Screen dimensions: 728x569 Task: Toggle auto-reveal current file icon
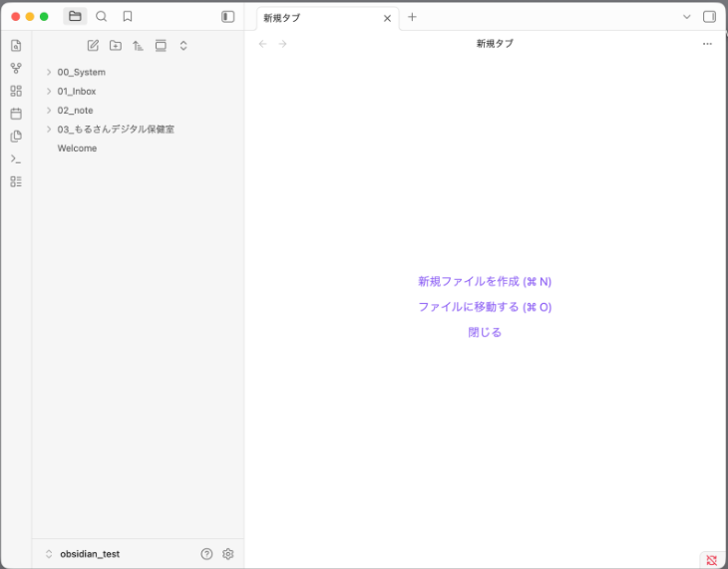[x=161, y=46]
